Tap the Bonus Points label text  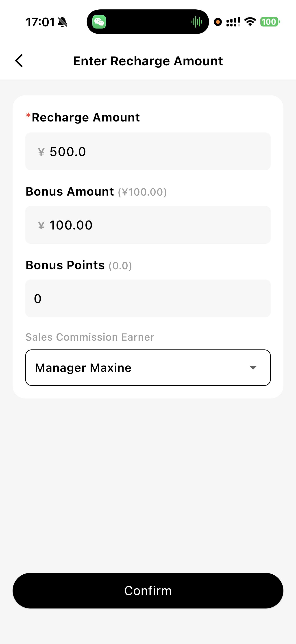point(65,265)
